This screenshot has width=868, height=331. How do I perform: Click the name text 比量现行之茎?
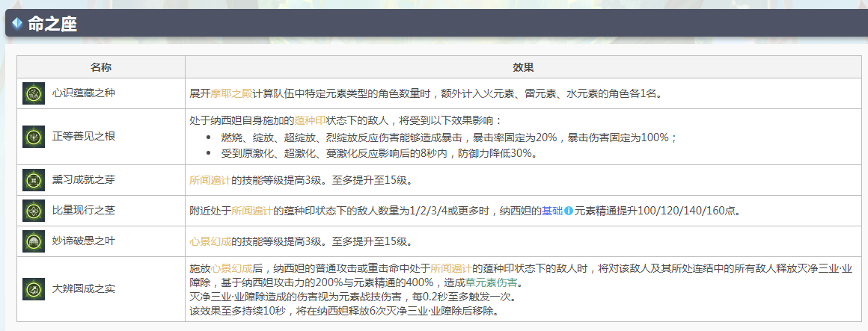click(x=84, y=211)
